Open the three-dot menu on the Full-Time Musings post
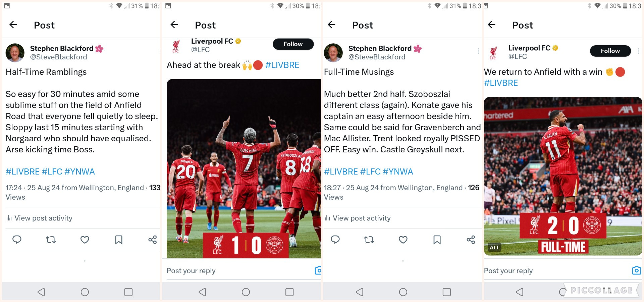Screen dimensions: 644x302 click(x=478, y=51)
